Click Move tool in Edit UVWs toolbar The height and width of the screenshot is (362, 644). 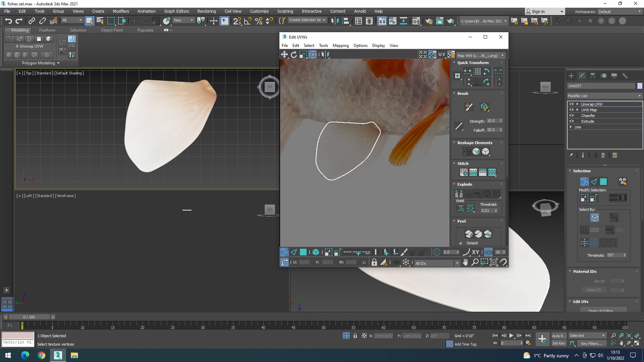[x=284, y=54]
